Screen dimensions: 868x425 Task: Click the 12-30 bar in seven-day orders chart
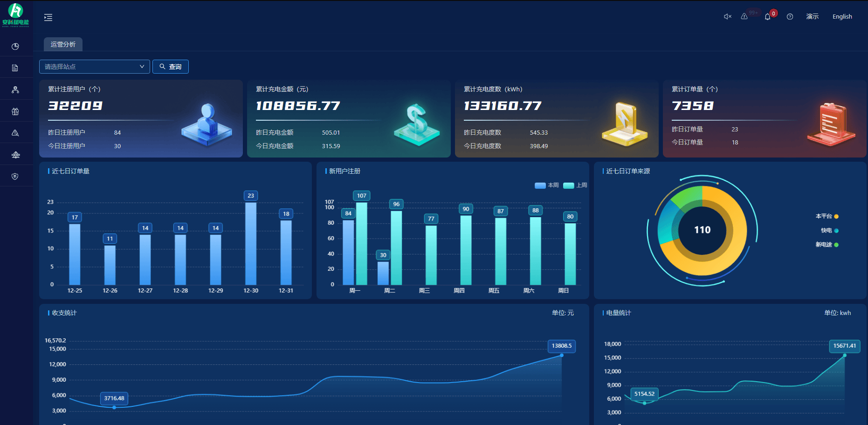(x=251, y=244)
